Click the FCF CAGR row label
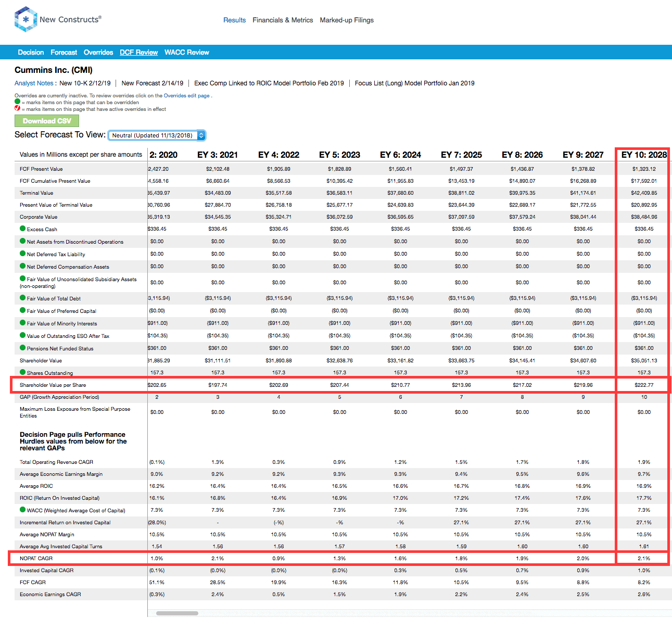Viewport: 672px width, 618px height. pyautogui.click(x=33, y=583)
